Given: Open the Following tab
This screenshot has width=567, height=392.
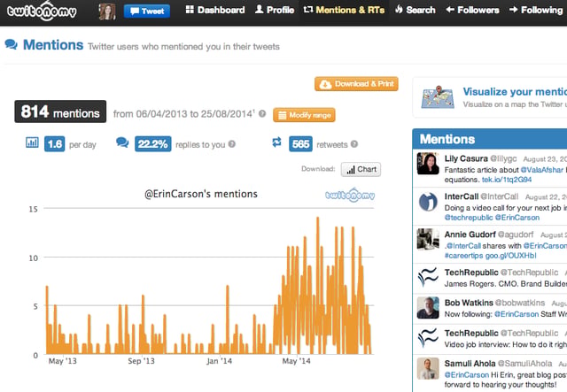Looking at the screenshot, I should point(536,10).
